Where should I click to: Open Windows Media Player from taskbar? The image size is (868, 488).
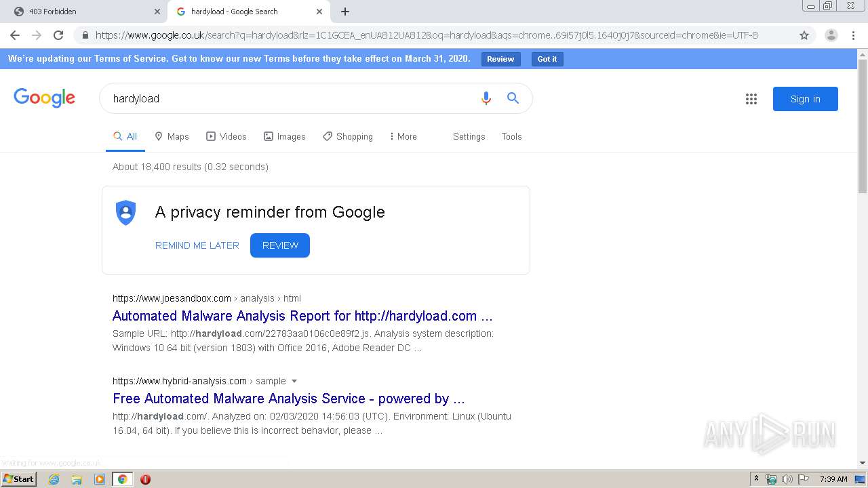[x=100, y=479]
